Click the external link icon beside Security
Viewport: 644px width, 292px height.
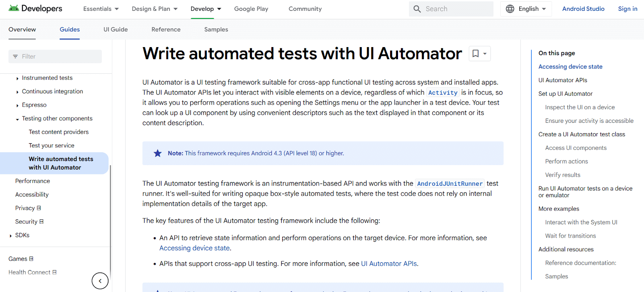pos(41,222)
